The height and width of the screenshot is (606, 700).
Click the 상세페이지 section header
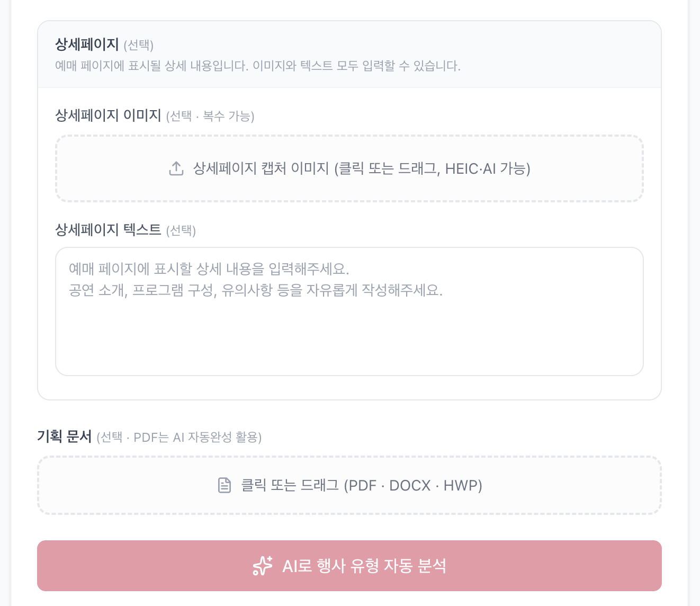tap(87, 45)
